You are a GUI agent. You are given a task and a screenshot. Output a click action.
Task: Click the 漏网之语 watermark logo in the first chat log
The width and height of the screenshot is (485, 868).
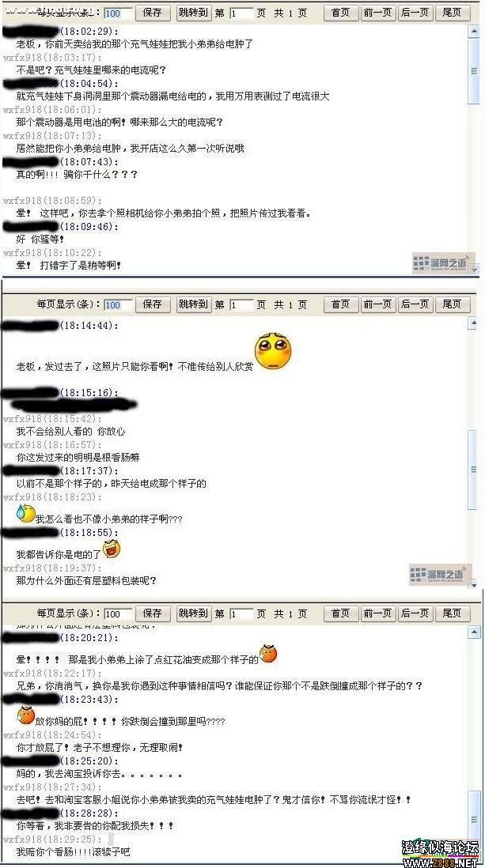coord(443,263)
